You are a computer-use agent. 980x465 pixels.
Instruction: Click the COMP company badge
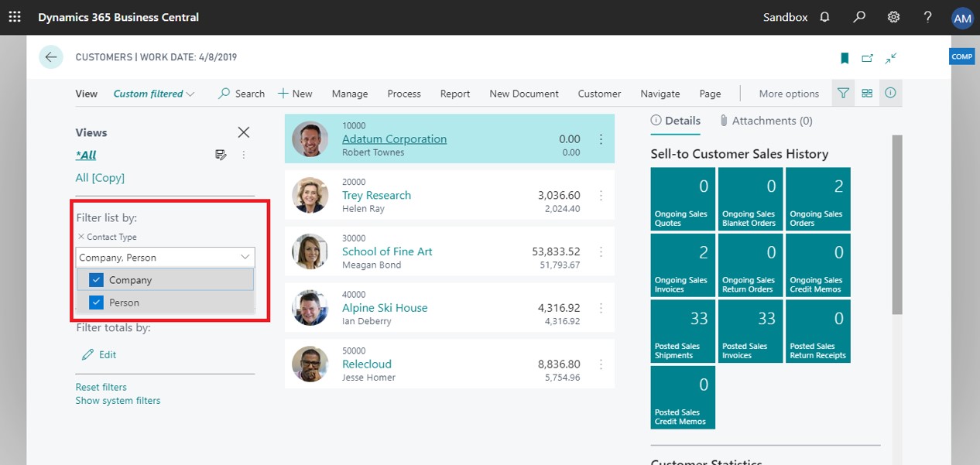click(x=962, y=56)
